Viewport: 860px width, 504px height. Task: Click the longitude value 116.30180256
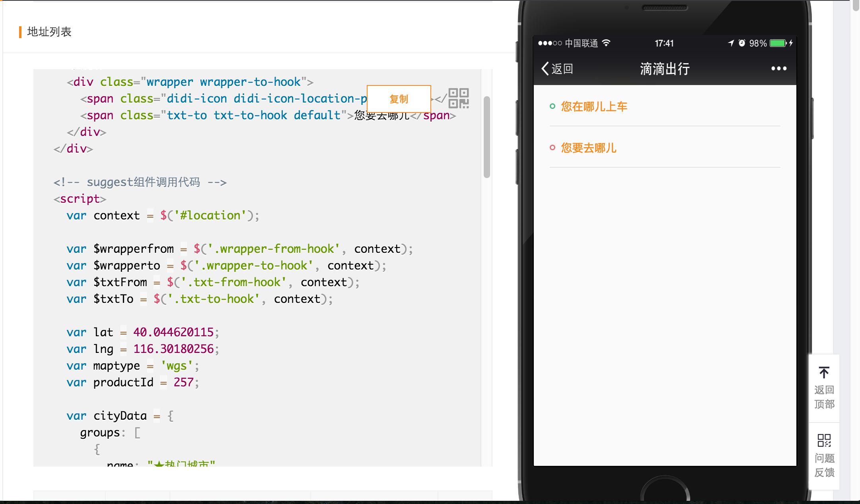tap(173, 349)
